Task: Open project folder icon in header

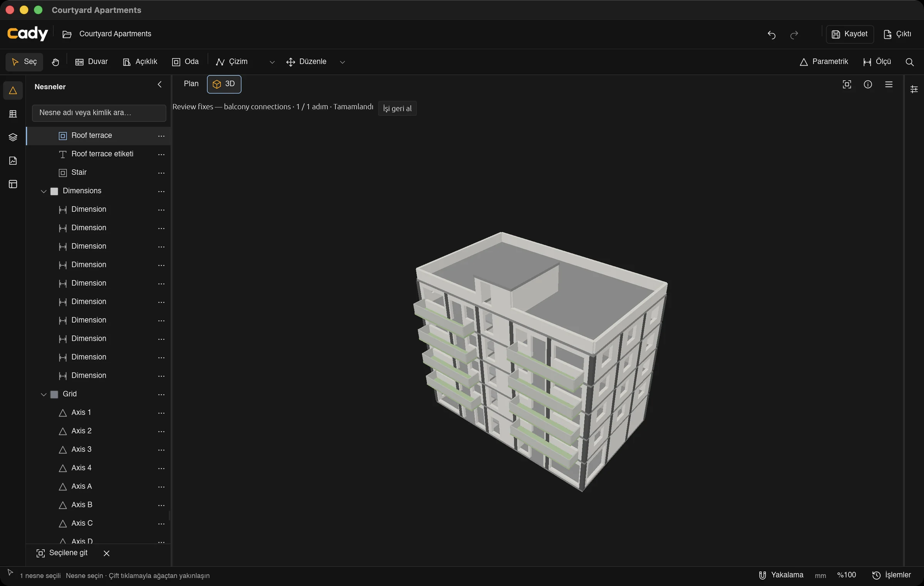Action: (67, 34)
